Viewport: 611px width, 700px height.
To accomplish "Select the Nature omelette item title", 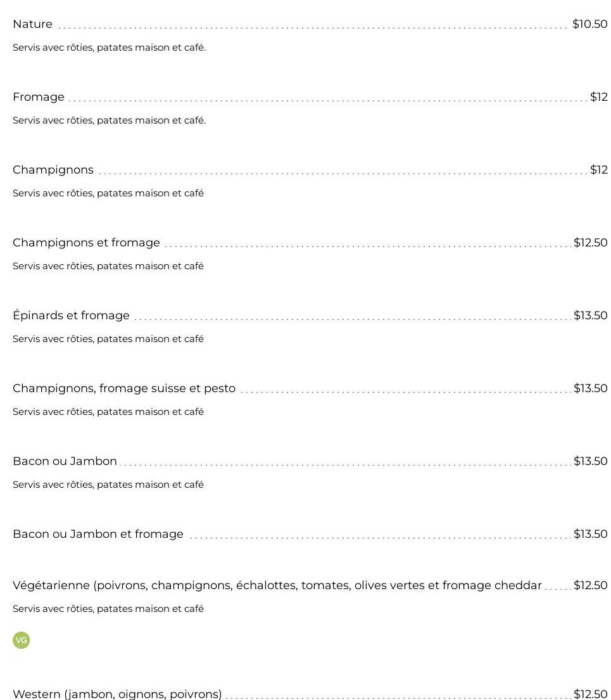I will 32,24.
